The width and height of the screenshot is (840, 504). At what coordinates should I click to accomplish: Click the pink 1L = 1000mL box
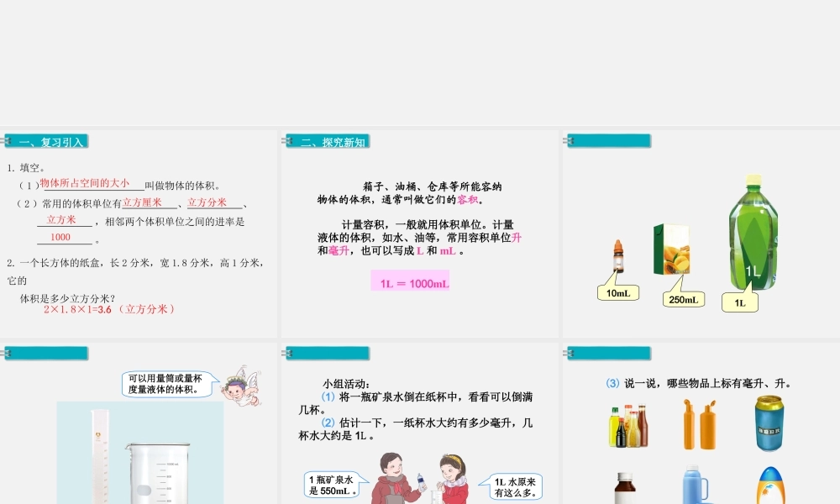tap(411, 283)
